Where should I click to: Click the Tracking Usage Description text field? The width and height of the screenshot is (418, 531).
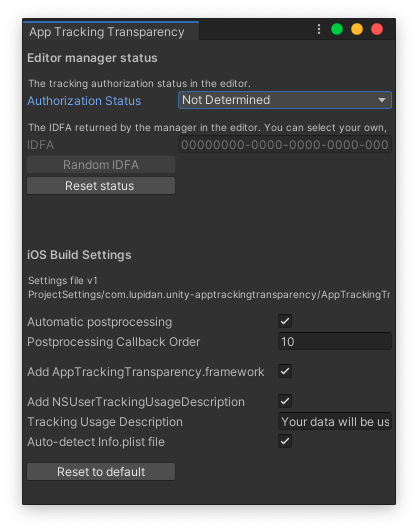point(335,422)
